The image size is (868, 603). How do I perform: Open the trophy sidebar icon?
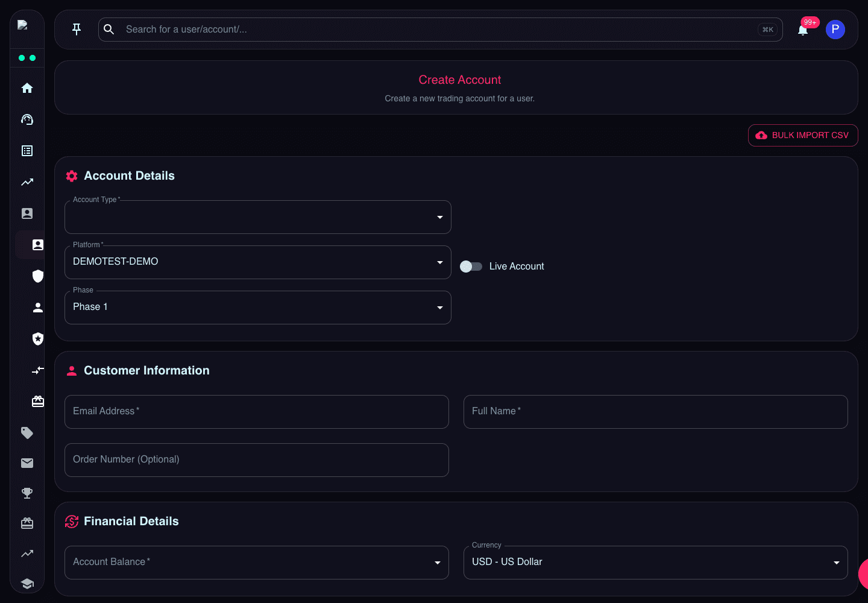[x=27, y=493]
